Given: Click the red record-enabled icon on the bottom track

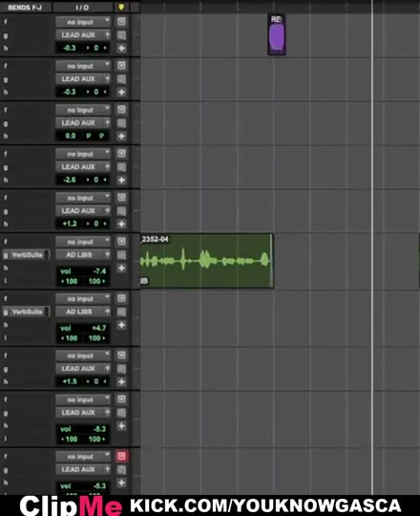Looking at the screenshot, I should (121, 456).
